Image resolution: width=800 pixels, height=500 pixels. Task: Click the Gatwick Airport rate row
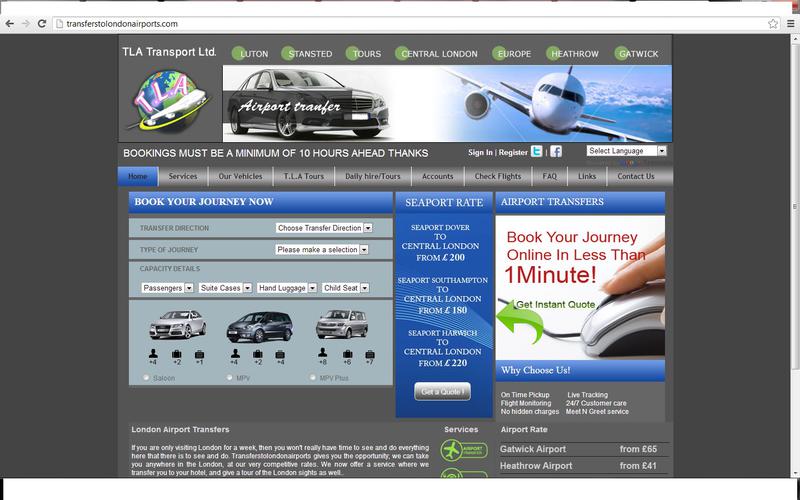(x=584, y=449)
